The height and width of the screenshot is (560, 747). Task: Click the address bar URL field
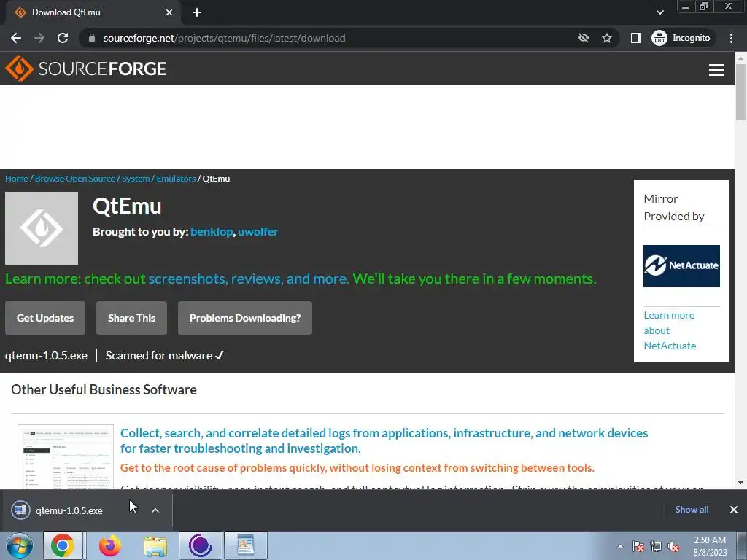[329, 38]
